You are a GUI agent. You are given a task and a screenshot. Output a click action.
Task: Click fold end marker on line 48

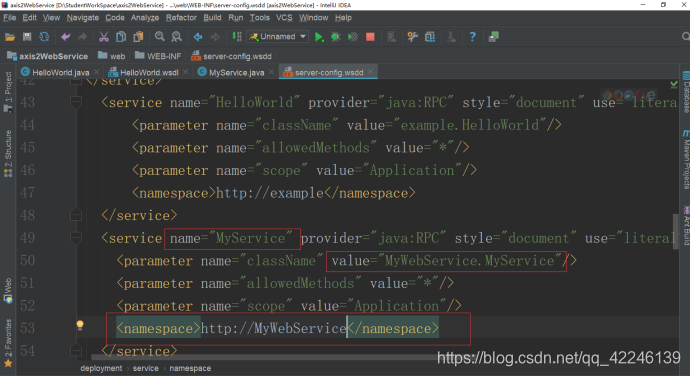click(76, 215)
